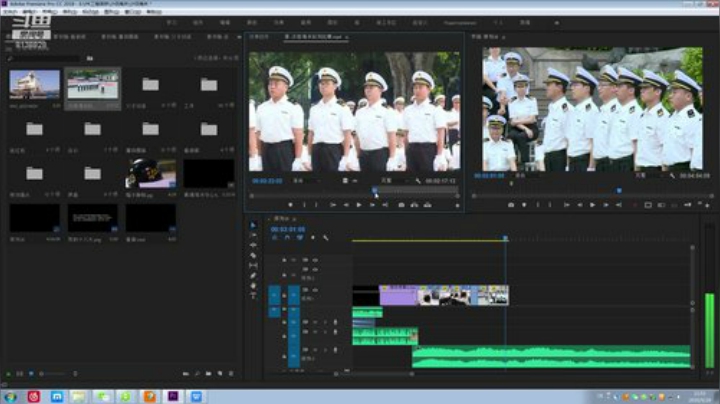Viewport: 720px width, 404px height.
Task: Toggle V1 source patching button
Action: point(274,295)
